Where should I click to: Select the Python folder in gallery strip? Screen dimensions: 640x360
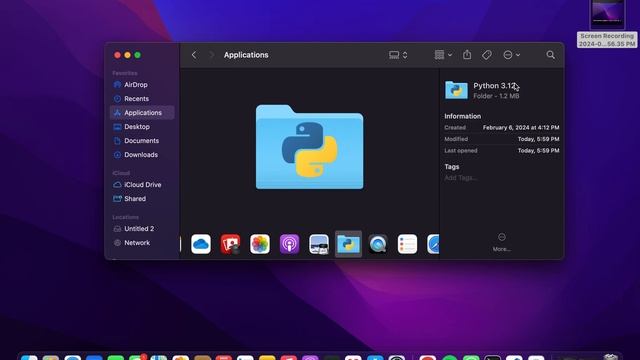tap(348, 244)
